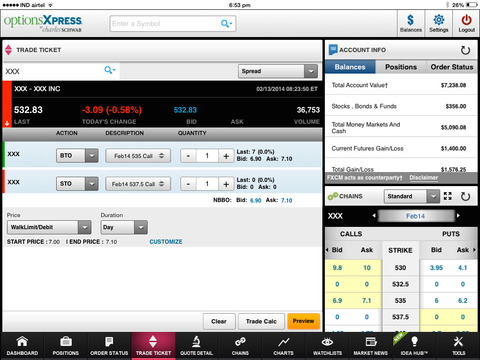This screenshot has width=480, height=360.
Task: Increase quantity for 535 Call leg
Action: point(226,156)
